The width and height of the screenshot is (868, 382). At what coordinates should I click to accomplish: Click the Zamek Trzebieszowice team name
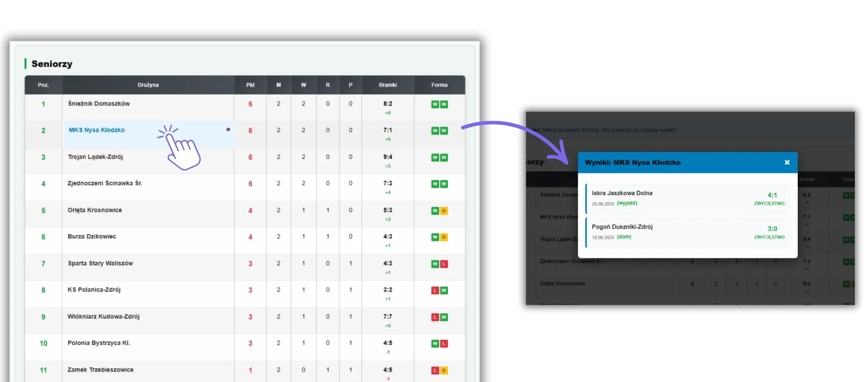[100, 370]
